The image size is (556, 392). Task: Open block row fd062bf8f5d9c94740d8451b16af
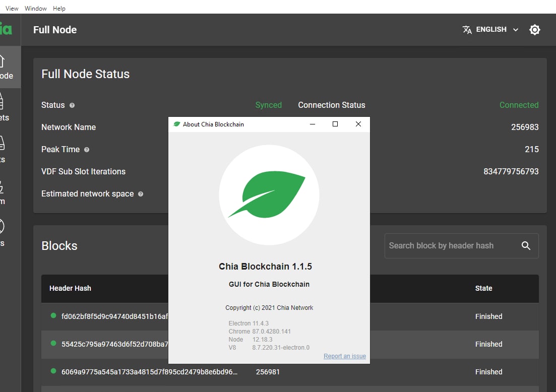[290, 316]
